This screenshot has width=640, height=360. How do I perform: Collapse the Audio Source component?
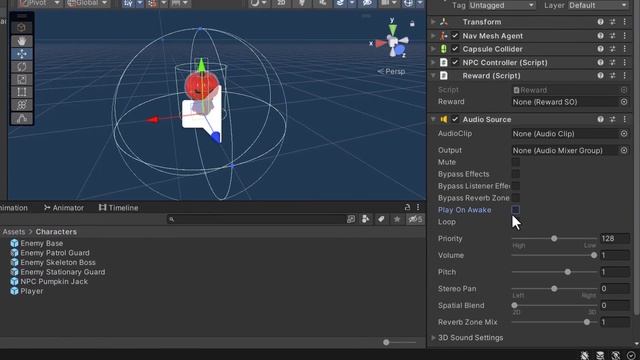(x=433, y=119)
